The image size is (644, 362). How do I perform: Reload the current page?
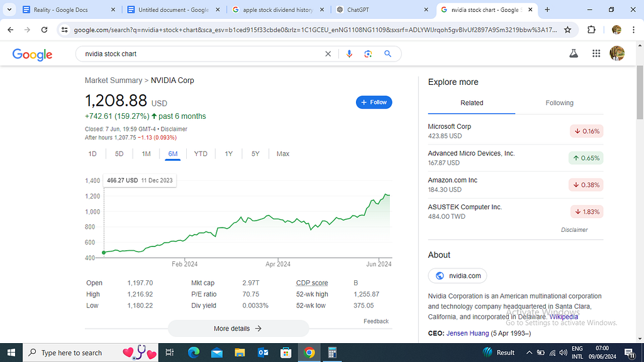45,30
